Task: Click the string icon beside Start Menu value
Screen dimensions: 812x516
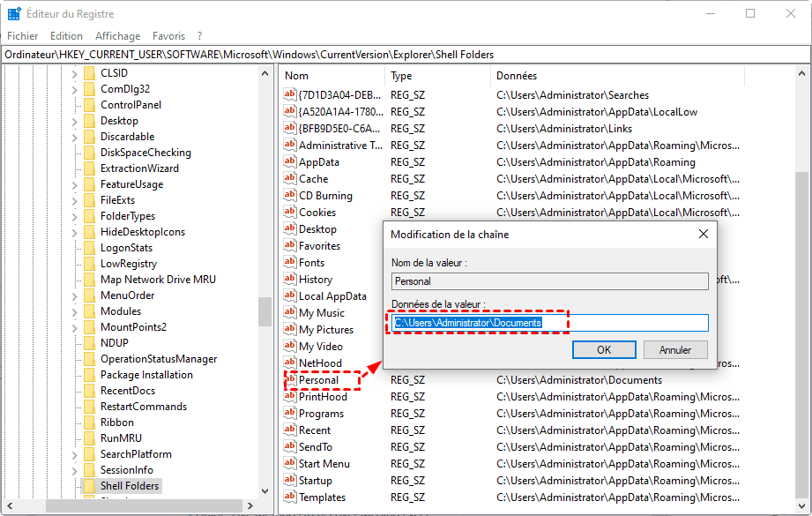Action: (289, 463)
